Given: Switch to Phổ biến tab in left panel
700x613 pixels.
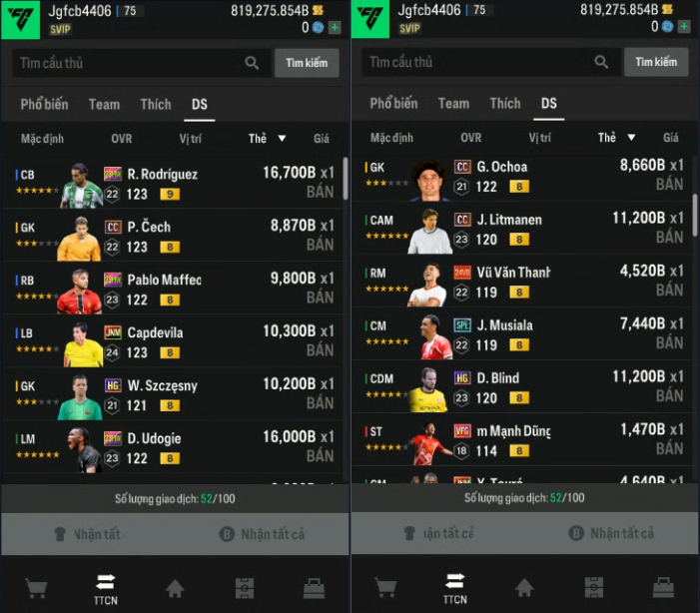Looking at the screenshot, I should pyautogui.click(x=44, y=105).
